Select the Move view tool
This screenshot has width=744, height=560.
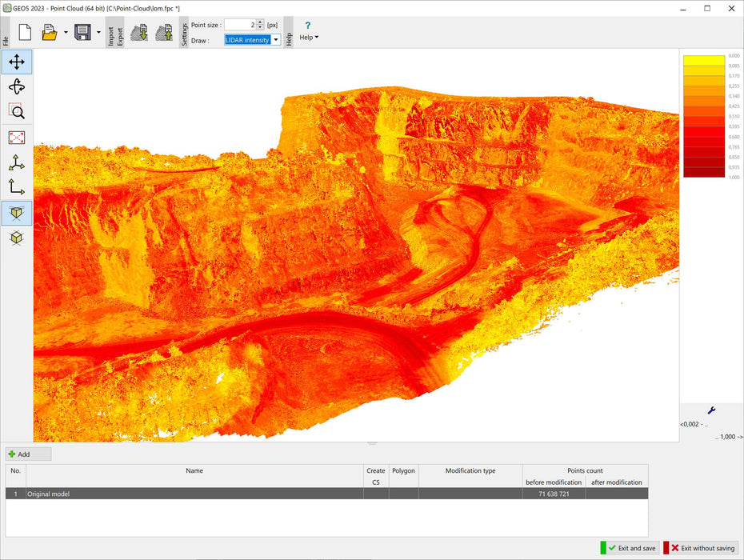[17, 62]
